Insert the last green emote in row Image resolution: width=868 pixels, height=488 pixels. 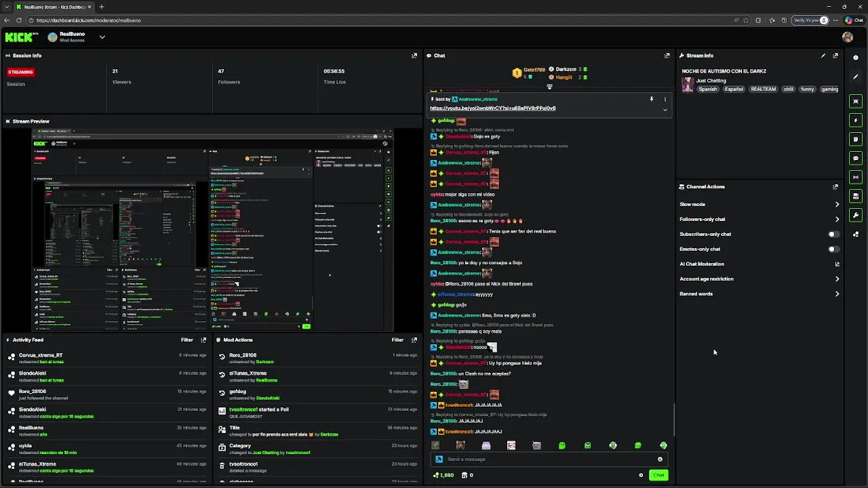(663, 445)
